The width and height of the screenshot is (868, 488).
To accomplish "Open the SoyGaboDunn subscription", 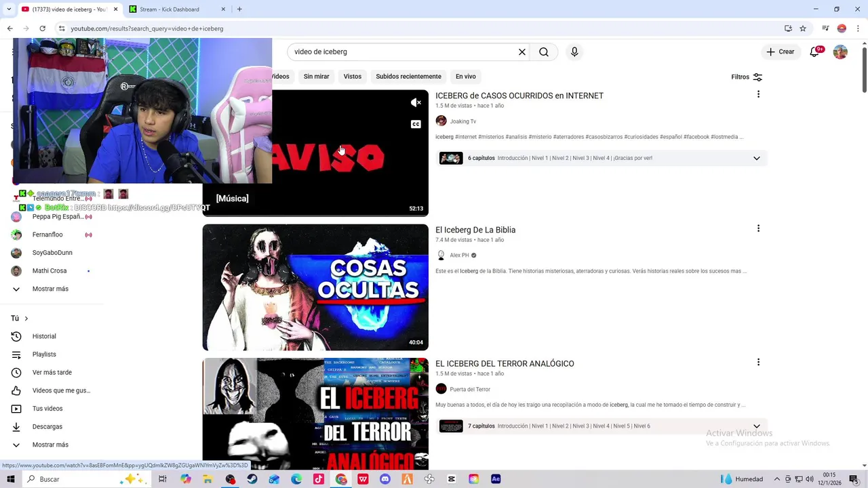I will pos(52,253).
